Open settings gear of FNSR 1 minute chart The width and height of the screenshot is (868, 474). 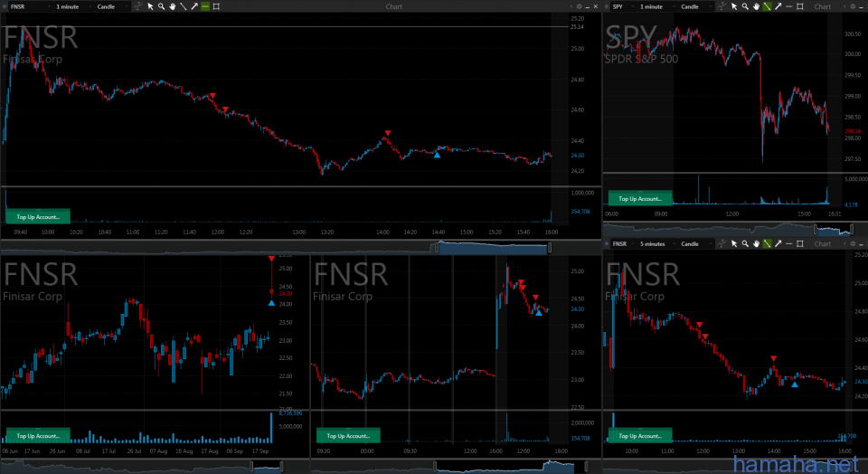pyautogui.click(x=579, y=6)
